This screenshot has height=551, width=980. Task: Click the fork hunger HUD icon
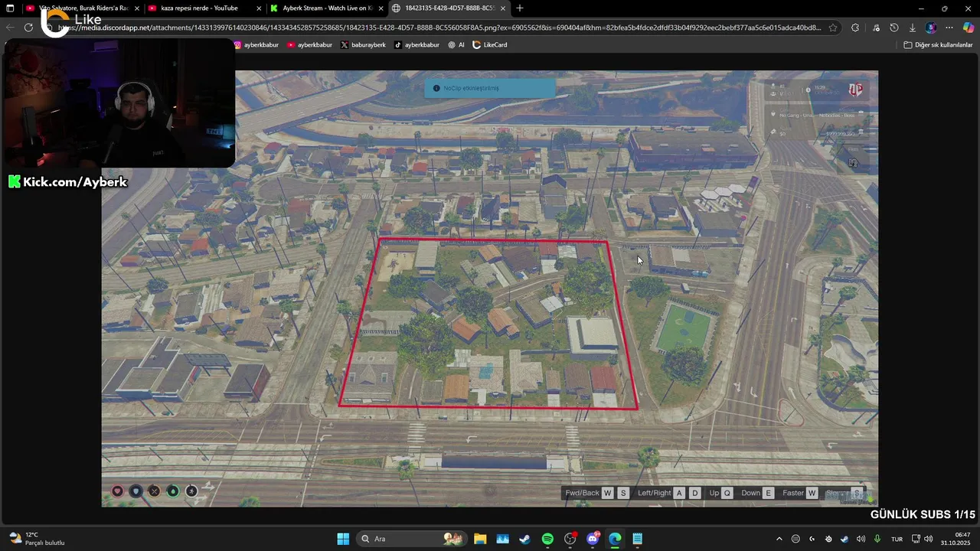tap(154, 491)
